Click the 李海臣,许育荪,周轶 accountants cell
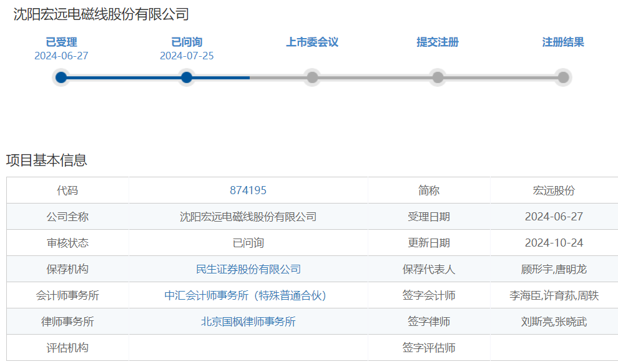This screenshot has width=618, height=364. (554, 295)
